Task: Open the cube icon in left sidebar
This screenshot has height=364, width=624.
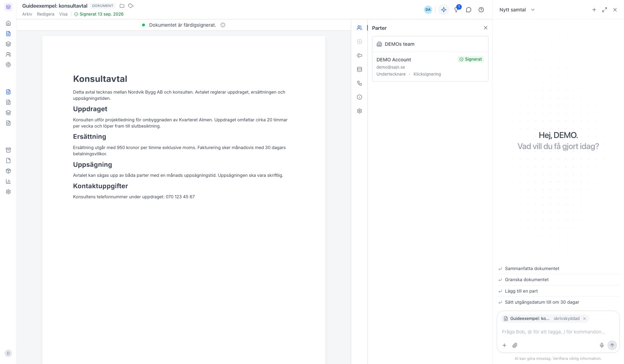Action: click(x=8, y=171)
